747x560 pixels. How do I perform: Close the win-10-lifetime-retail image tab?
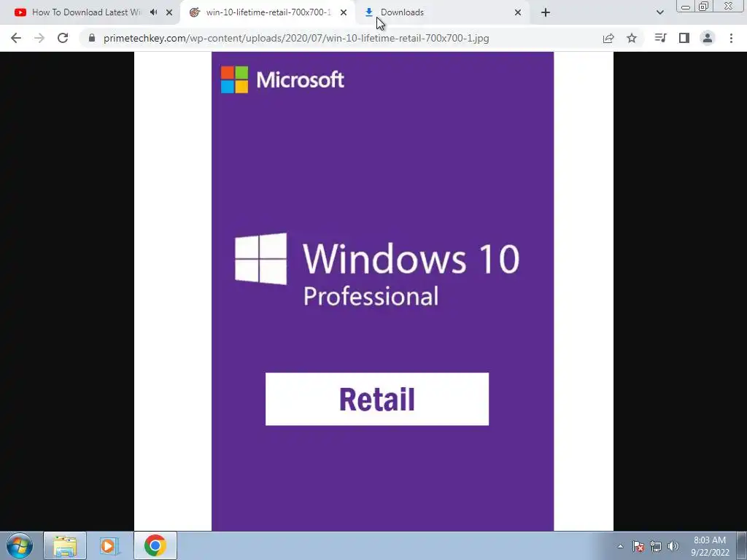pos(344,12)
